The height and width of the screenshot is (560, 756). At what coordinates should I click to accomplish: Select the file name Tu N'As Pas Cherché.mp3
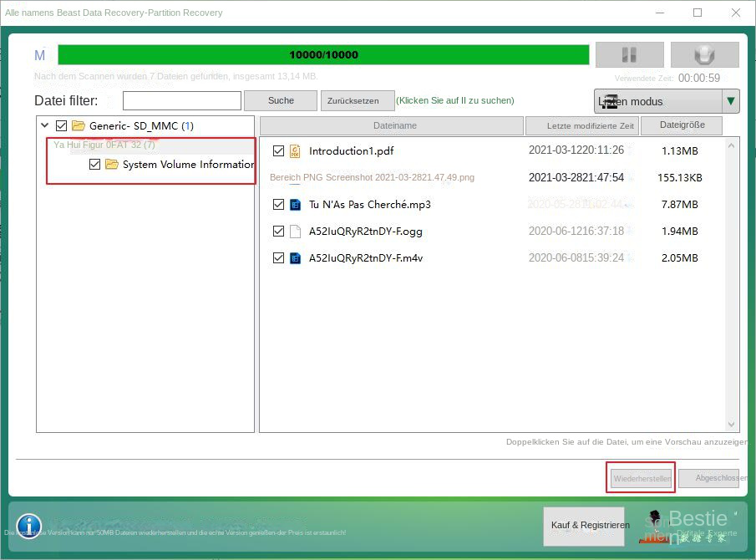click(x=370, y=205)
